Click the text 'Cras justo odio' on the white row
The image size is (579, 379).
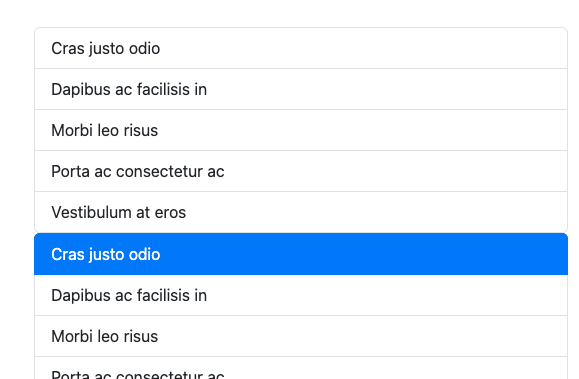pos(106,49)
